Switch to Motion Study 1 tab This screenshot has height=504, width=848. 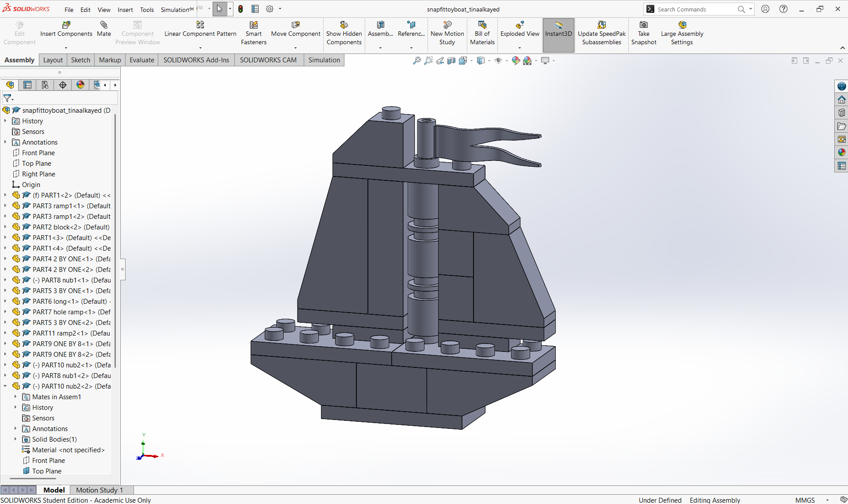[x=99, y=490]
